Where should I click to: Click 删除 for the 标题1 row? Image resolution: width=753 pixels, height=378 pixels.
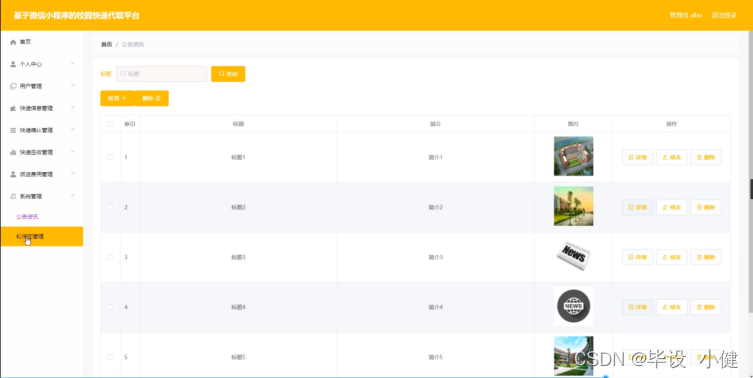click(705, 157)
